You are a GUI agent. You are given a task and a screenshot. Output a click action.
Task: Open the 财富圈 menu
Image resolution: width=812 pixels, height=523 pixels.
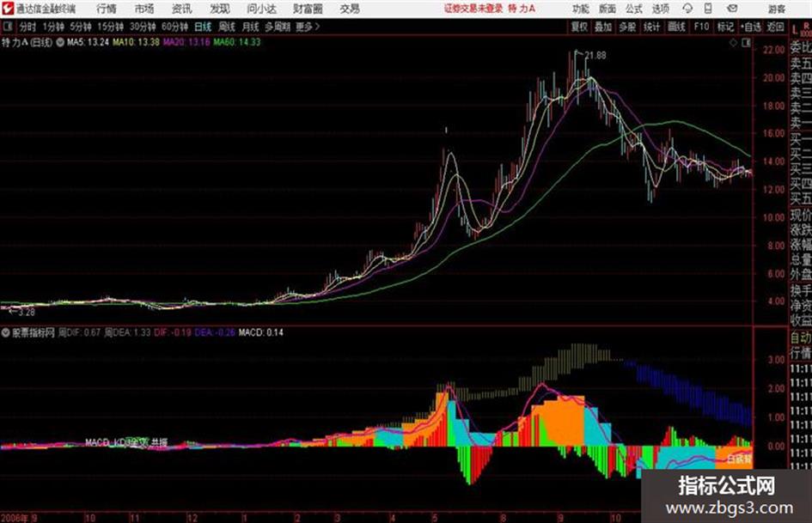click(x=308, y=9)
